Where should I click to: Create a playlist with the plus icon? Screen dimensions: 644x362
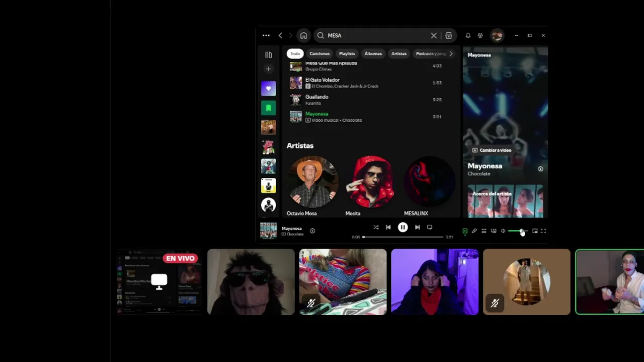click(x=268, y=69)
